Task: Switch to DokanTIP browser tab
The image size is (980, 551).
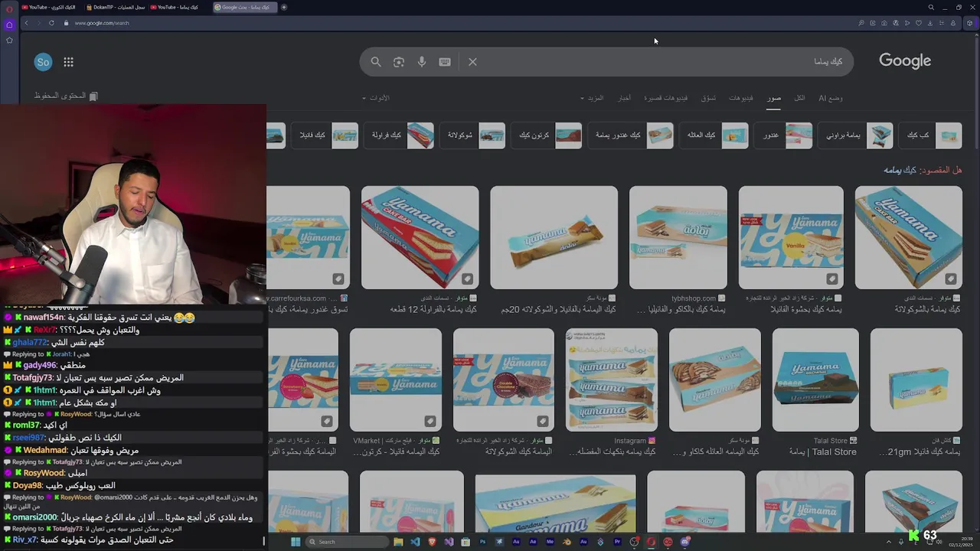Action: (x=115, y=7)
